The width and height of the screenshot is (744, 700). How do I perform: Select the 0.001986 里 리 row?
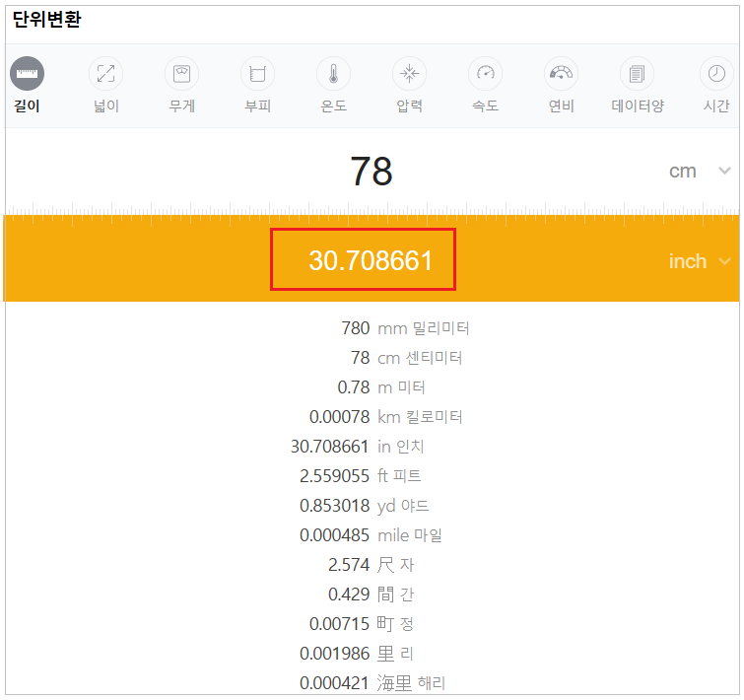click(357, 653)
